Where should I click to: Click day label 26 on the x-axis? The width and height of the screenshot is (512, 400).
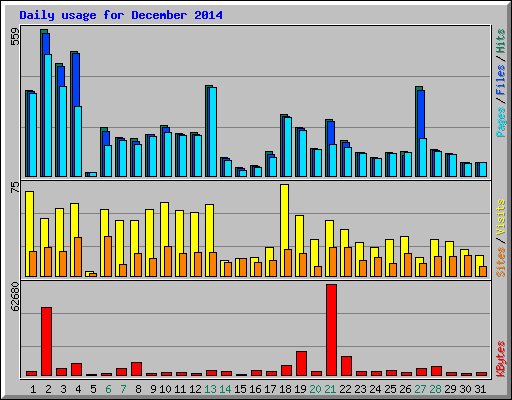tap(406, 389)
